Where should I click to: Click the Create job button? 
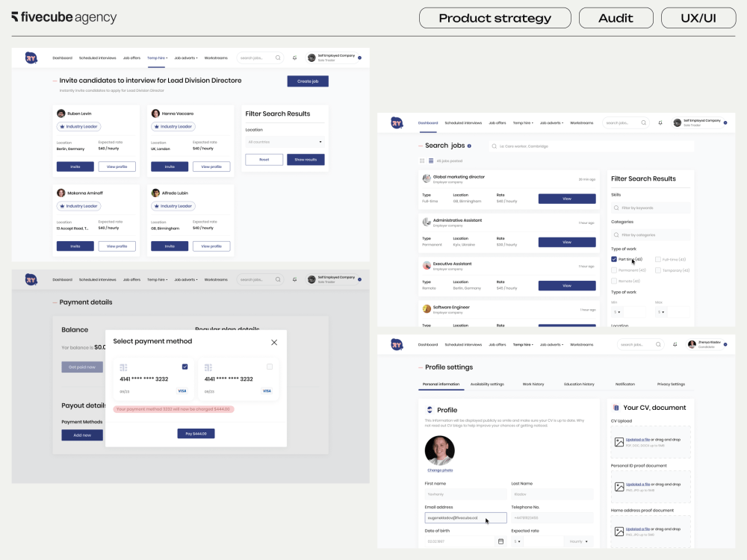308,81
